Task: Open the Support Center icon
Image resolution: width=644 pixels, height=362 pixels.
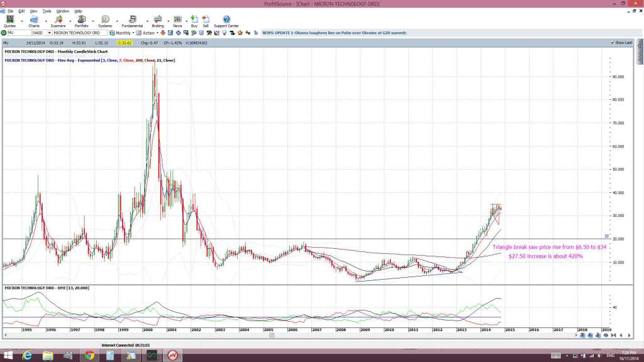Action: [226, 21]
